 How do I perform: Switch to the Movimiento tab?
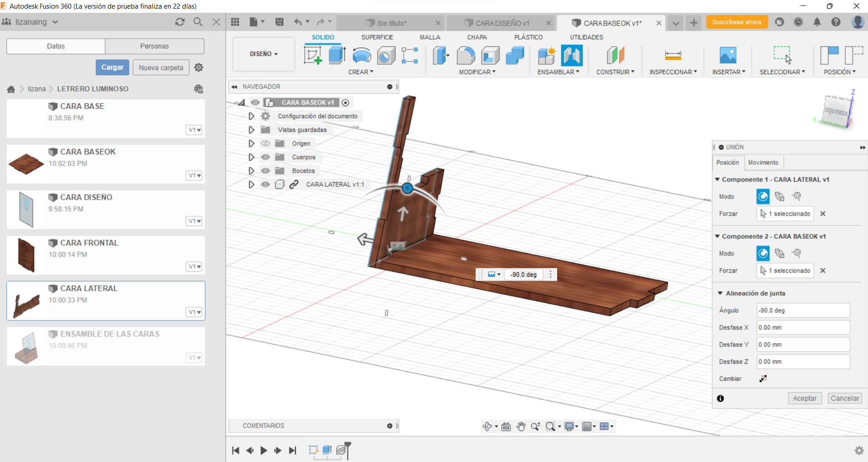tap(763, 162)
